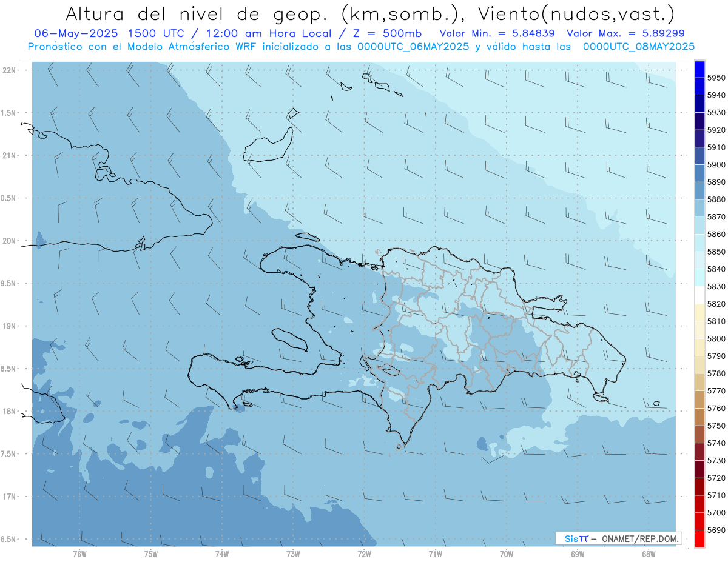This screenshot has width=728, height=562.
Task: Click the '5900' colorbar label
Action: (716, 165)
